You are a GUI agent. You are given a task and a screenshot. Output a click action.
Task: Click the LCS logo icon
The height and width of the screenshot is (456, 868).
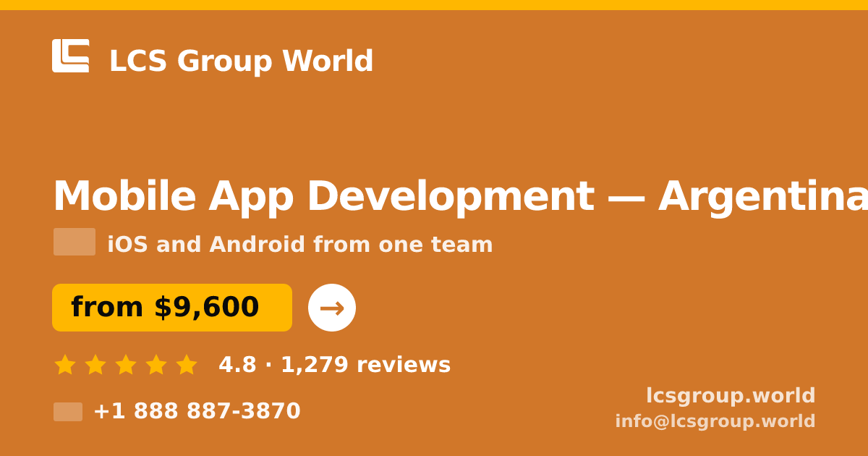71,56
